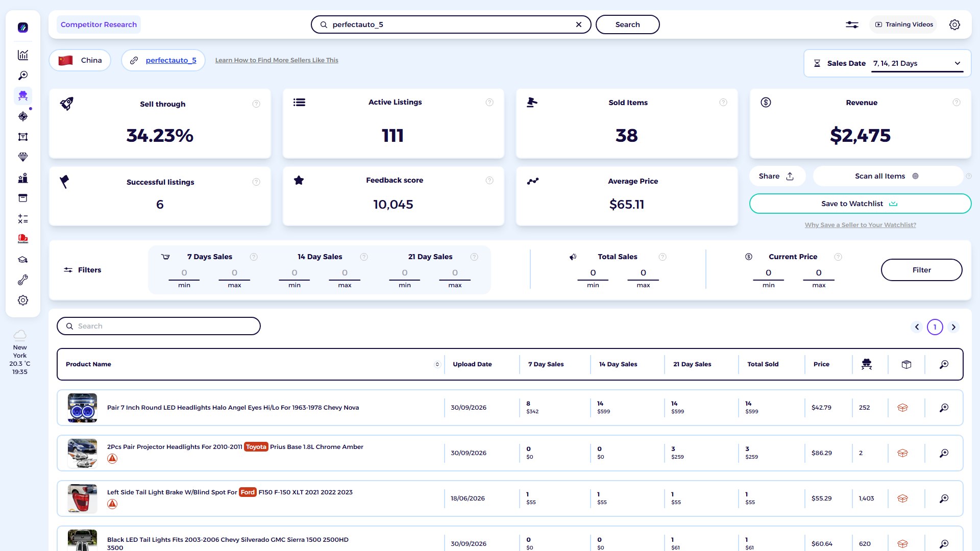Click the China country chip
The image size is (980, 551).
click(x=80, y=60)
